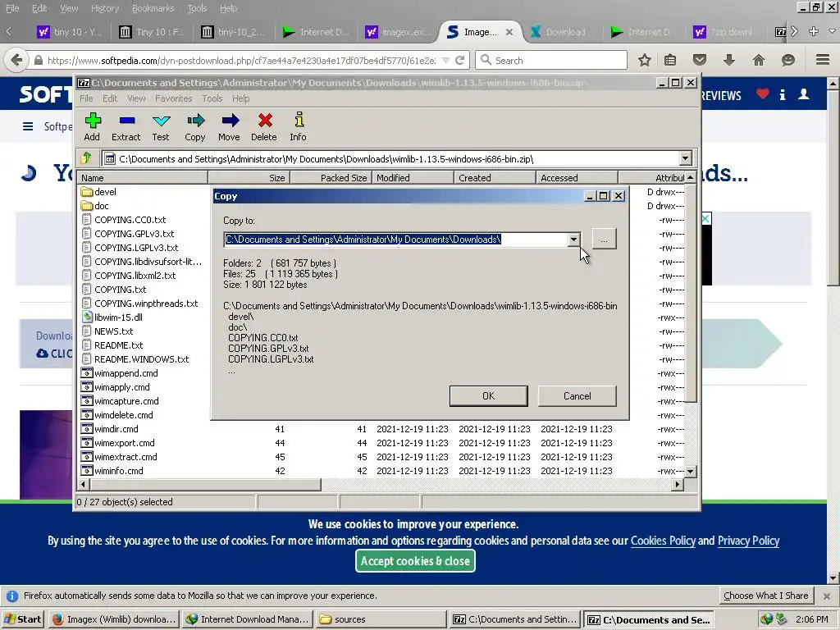
Task: Cancel the Copy dialog
Action: [x=577, y=396]
